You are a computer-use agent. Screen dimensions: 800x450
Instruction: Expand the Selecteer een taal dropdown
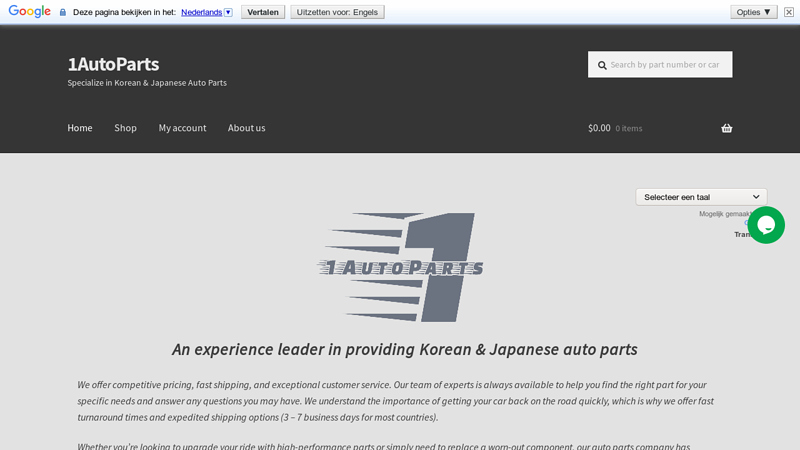tap(701, 197)
